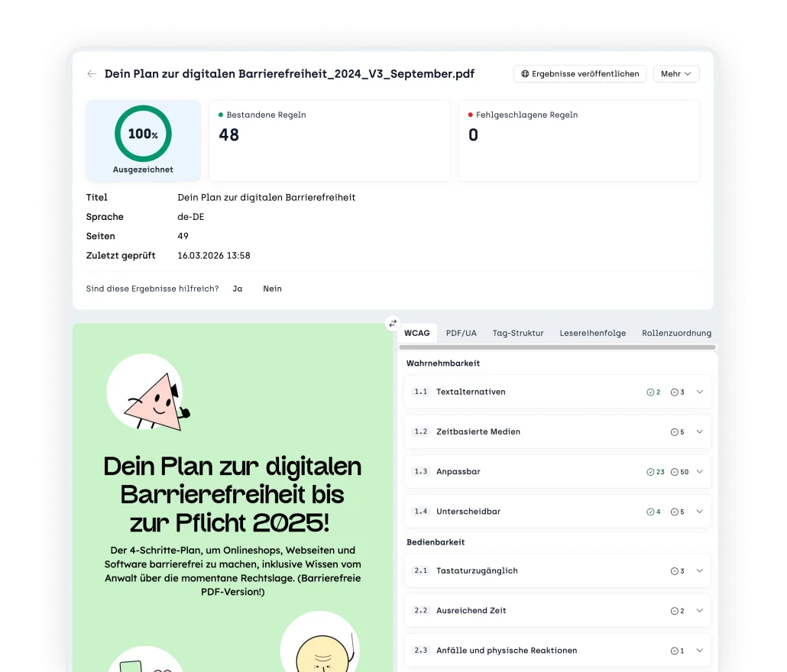
Task: Click the PDF file name heading
Action: 290,74
